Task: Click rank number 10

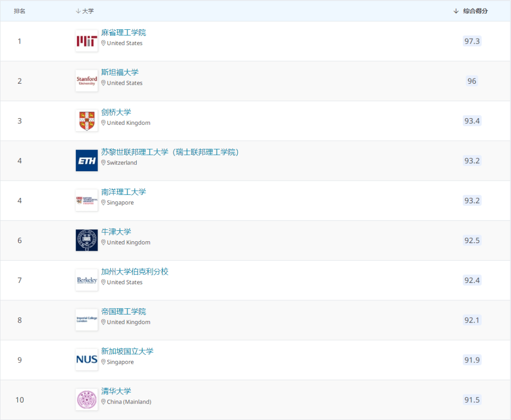Action: click(x=19, y=400)
